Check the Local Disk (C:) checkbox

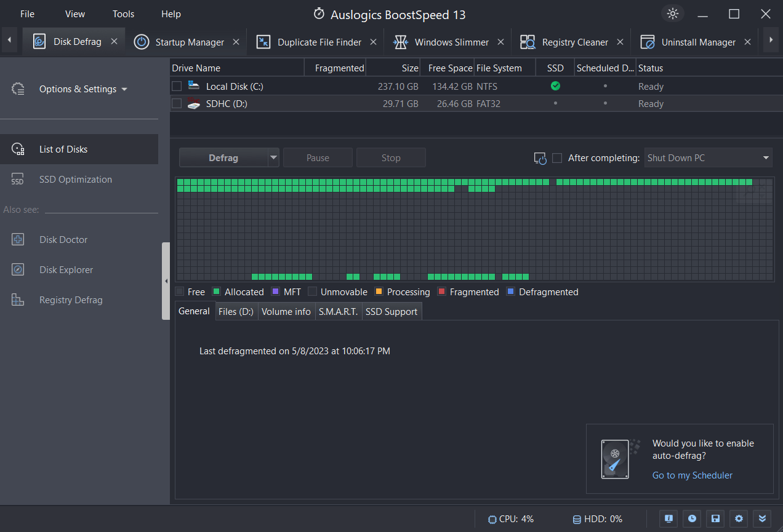[x=177, y=86]
